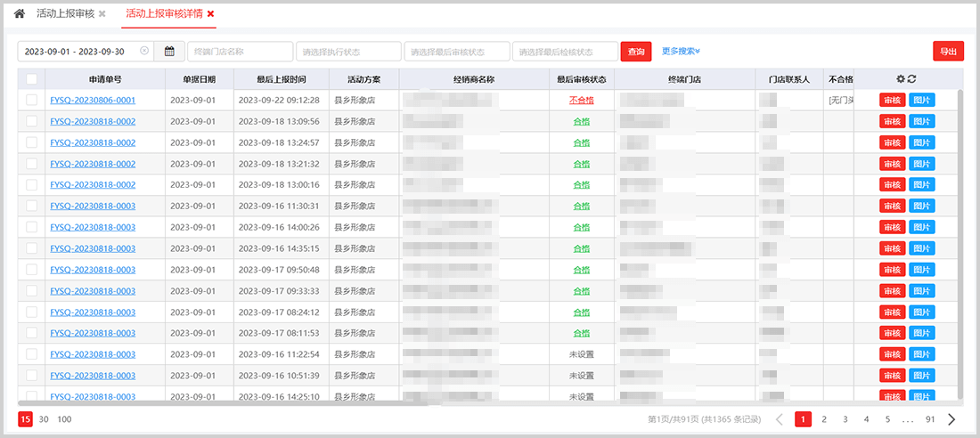
Task: Check the row for FYSQ-20230806-0001
Action: [x=32, y=101]
